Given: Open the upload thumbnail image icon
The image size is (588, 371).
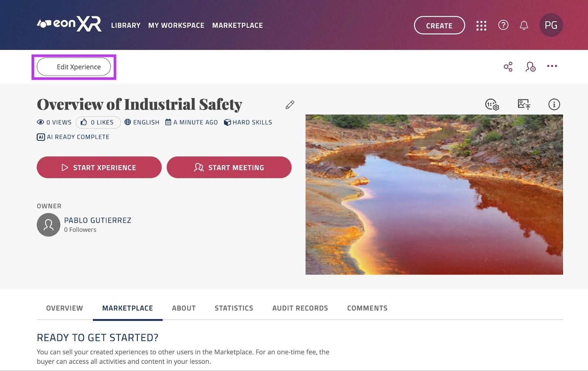Looking at the screenshot, I should [x=524, y=104].
